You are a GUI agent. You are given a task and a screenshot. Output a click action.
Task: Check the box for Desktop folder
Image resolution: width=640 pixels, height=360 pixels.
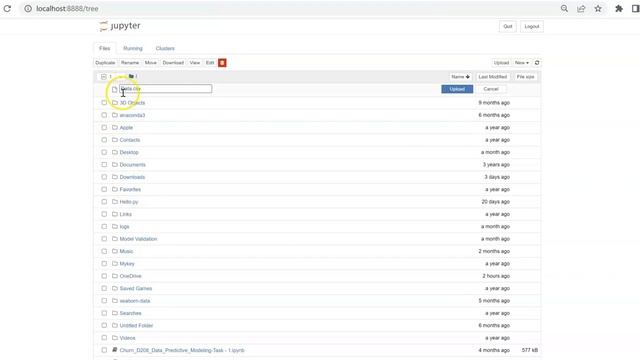tap(104, 152)
